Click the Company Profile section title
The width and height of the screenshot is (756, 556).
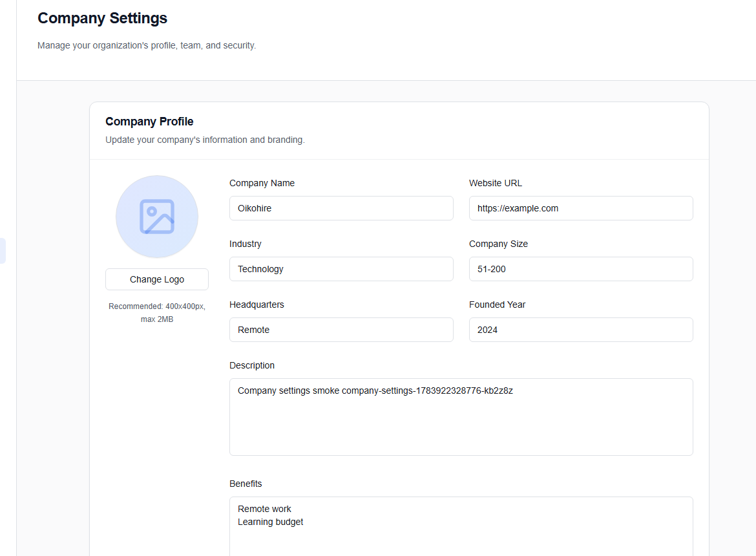click(x=149, y=122)
